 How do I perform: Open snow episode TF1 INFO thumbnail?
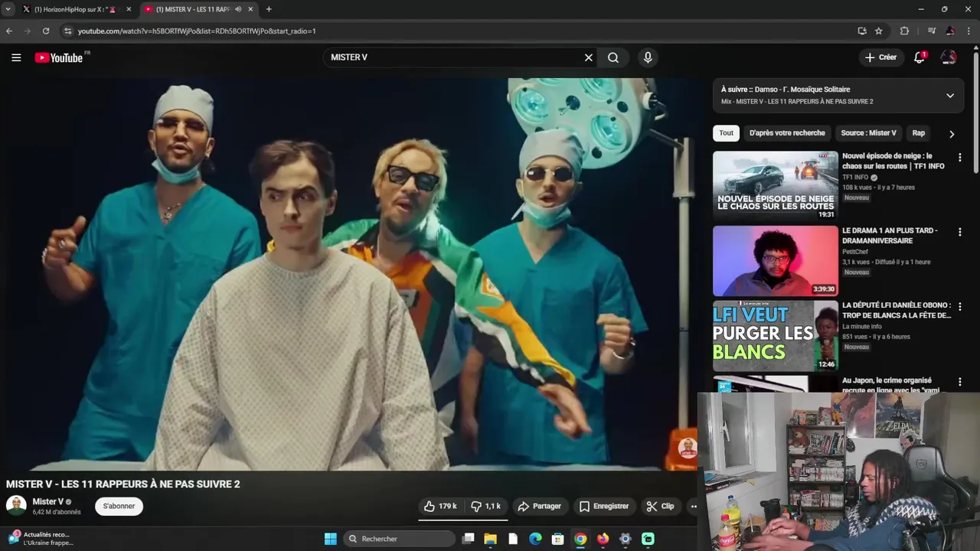pyautogui.click(x=776, y=185)
